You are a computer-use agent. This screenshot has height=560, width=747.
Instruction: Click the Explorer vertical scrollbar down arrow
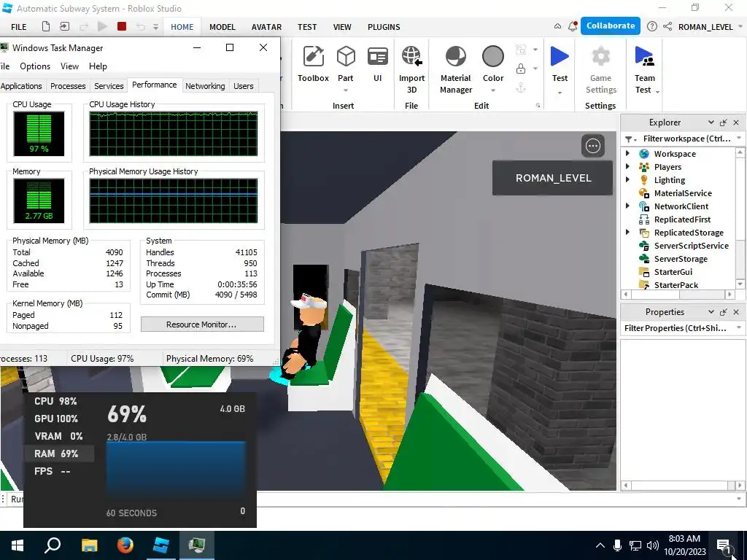pos(740,284)
